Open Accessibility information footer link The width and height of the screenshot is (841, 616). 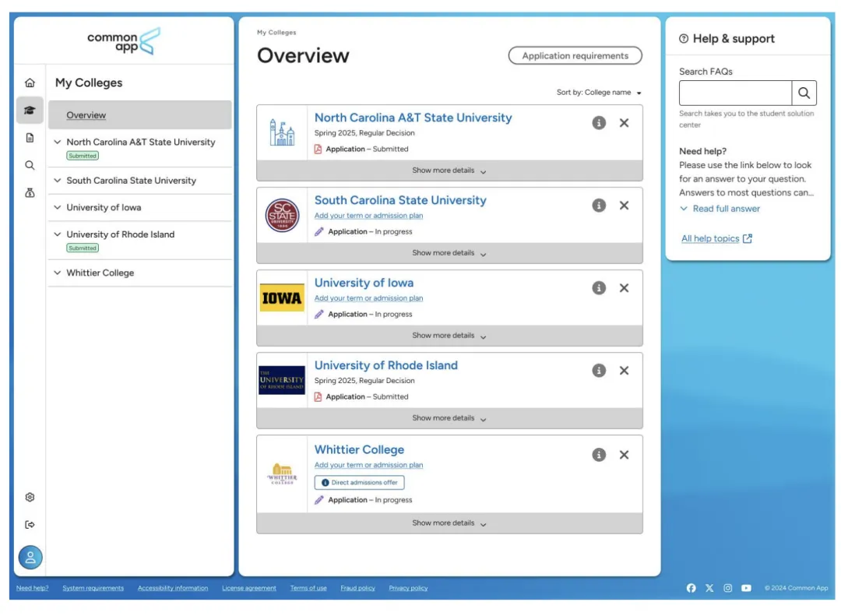point(173,588)
